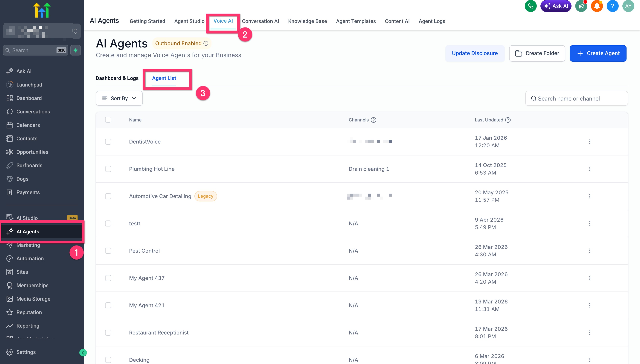This screenshot has height=364, width=640.
Task: Collapse sidebar with green arrow button
Action: click(x=83, y=352)
